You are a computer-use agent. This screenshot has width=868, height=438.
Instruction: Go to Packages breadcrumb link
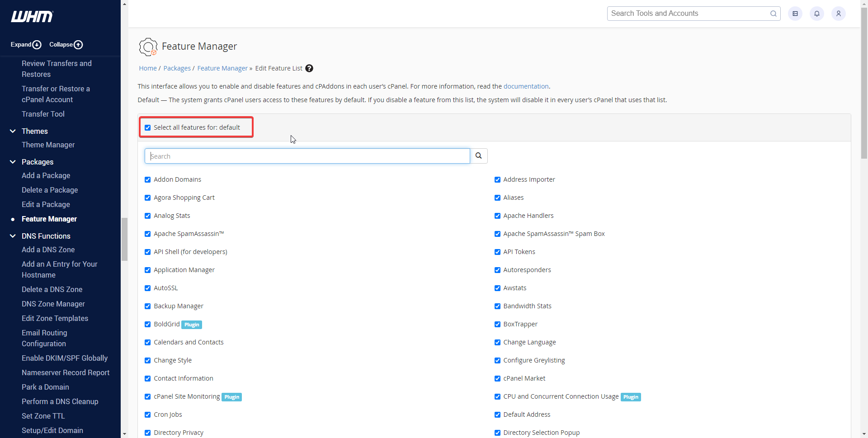pyautogui.click(x=177, y=68)
